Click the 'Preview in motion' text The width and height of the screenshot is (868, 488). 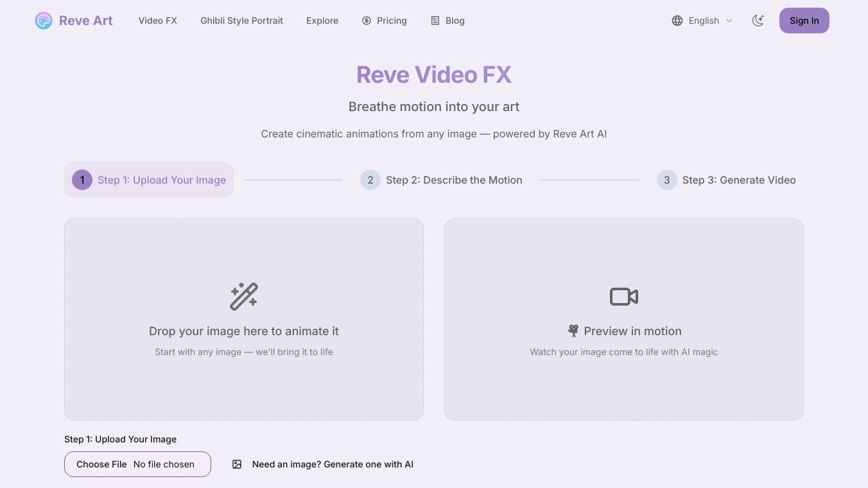[633, 331]
